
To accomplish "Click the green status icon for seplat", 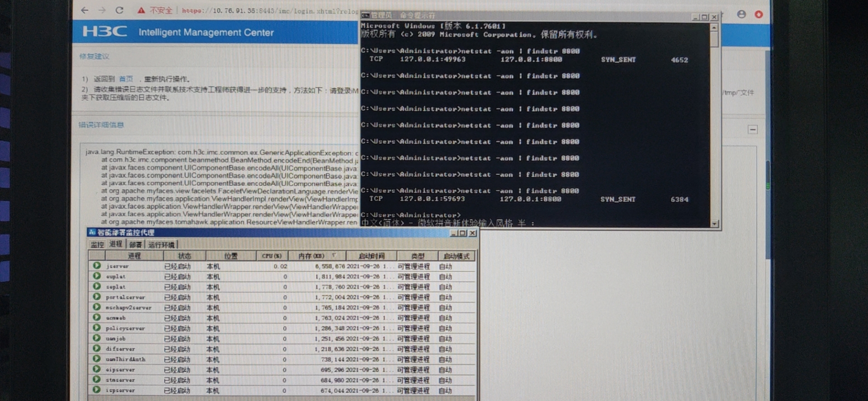I will 97,286.
